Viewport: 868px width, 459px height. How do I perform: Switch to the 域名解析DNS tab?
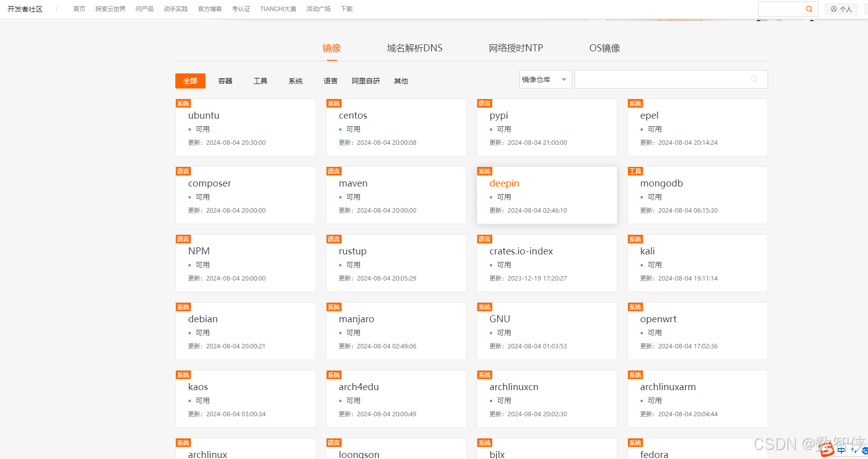(415, 48)
